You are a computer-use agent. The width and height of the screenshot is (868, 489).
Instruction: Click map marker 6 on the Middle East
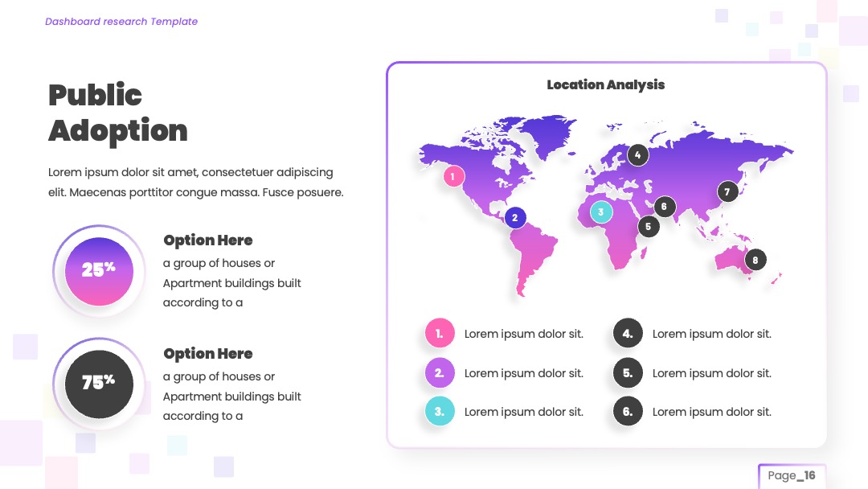[665, 208]
